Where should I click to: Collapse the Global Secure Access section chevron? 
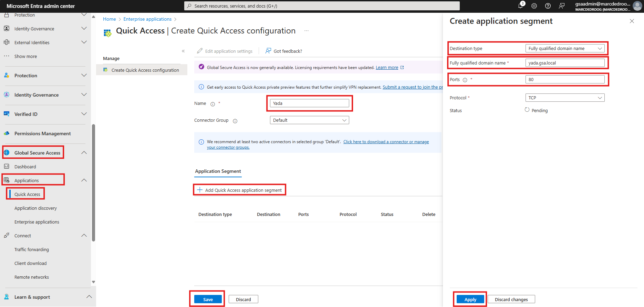[x=84, y=152]
